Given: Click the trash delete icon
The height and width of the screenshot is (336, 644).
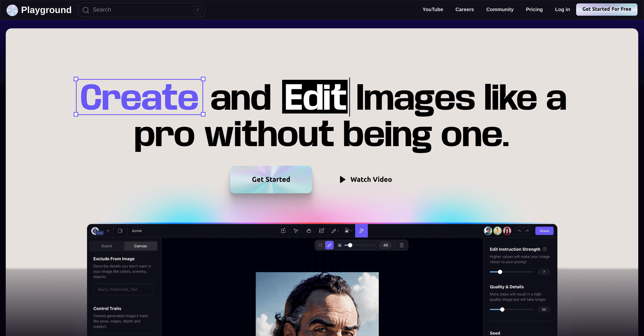Looking at the screenshot, I should coord(401,245).
